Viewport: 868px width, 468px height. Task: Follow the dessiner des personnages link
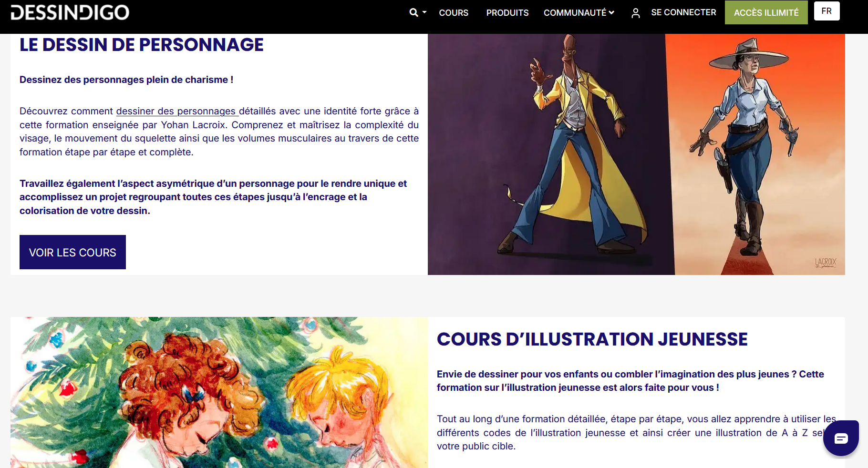coord(177,111)
